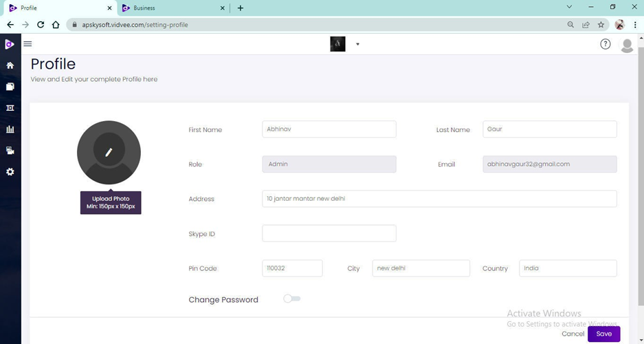This screenshot has width=644, height=344.
Task: Click the 'Skype ID' label
Action: 201,234
